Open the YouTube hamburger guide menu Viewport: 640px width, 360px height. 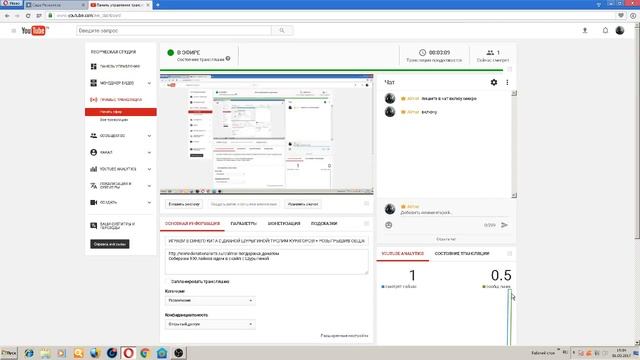pos(13,31)
